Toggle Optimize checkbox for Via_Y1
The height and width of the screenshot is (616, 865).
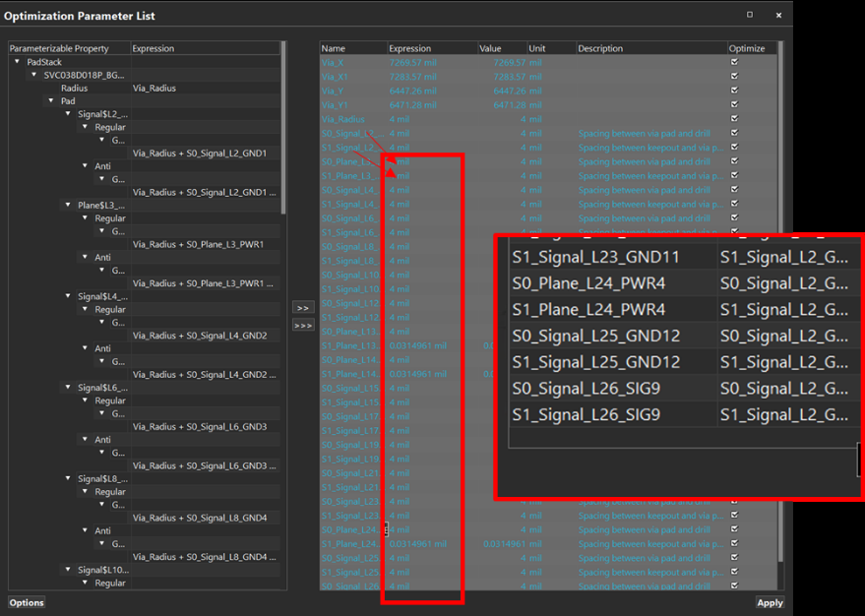734,104
